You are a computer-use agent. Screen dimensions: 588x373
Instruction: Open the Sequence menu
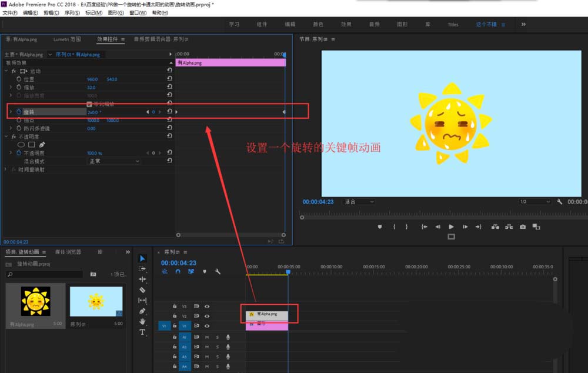pyautogui.click(x=72, y=13)
